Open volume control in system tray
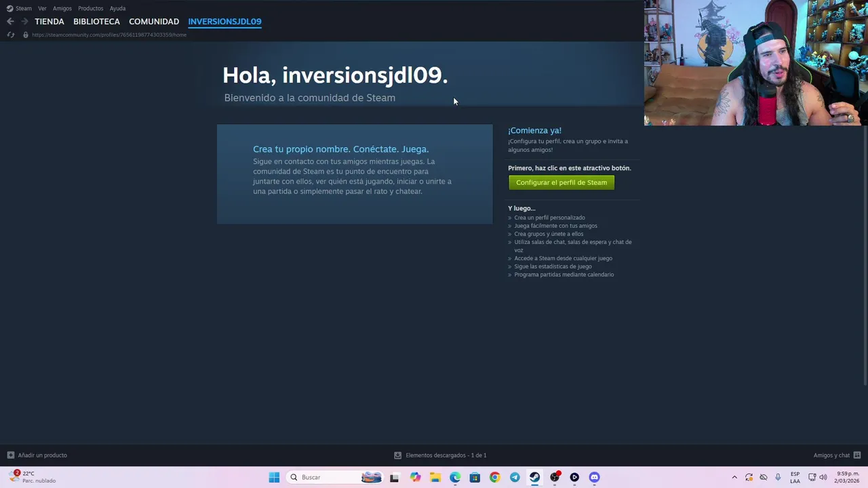868x488 pixels. click(823, 477)
